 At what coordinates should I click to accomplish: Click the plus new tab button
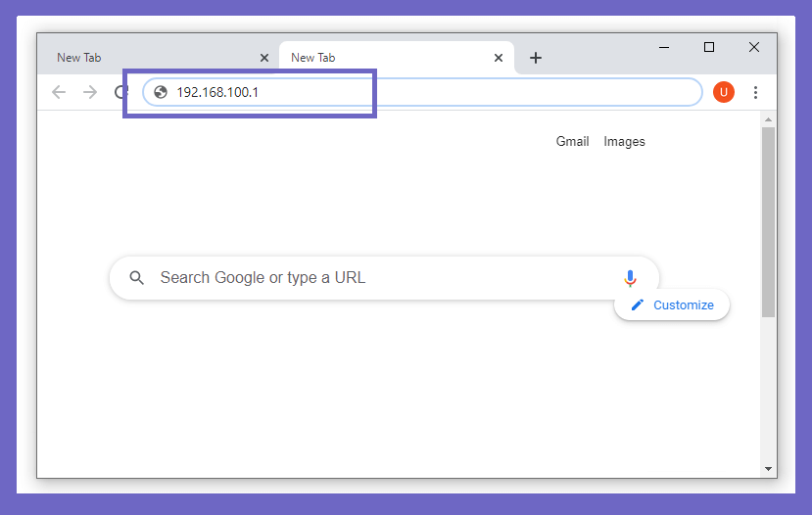tap(536, 58)
